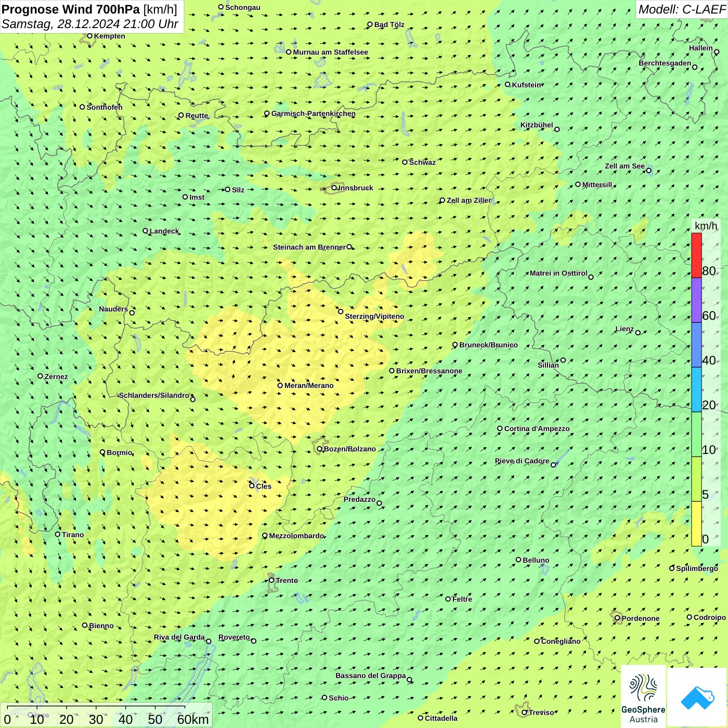Click the Hallein location circle
728x728 pixels.
717,52
